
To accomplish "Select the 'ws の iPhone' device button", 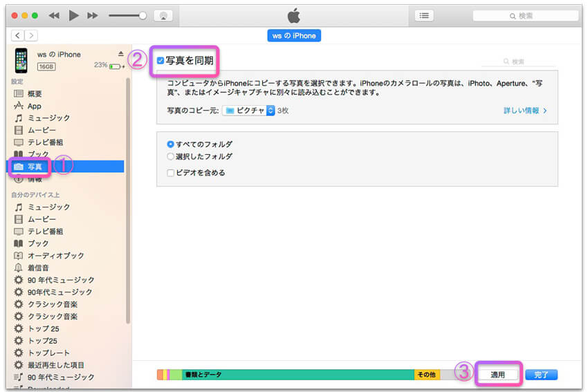I will tap(294, 35).
